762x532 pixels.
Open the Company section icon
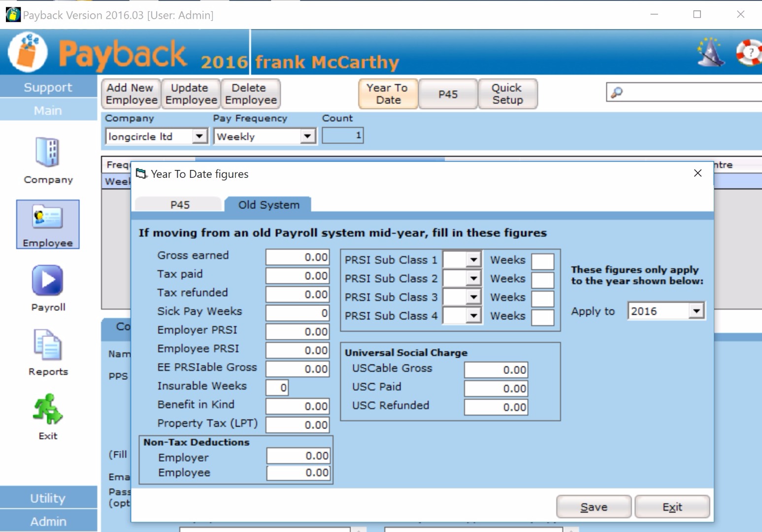48,152
